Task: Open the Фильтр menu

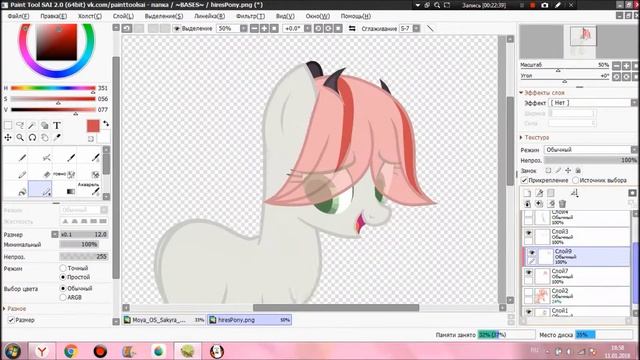Action: (250, 16)
